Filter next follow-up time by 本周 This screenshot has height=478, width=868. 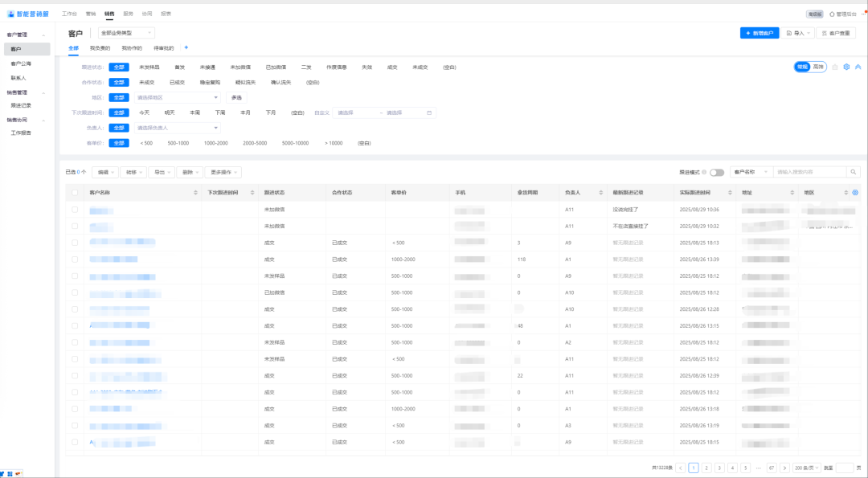pos(194,112)
